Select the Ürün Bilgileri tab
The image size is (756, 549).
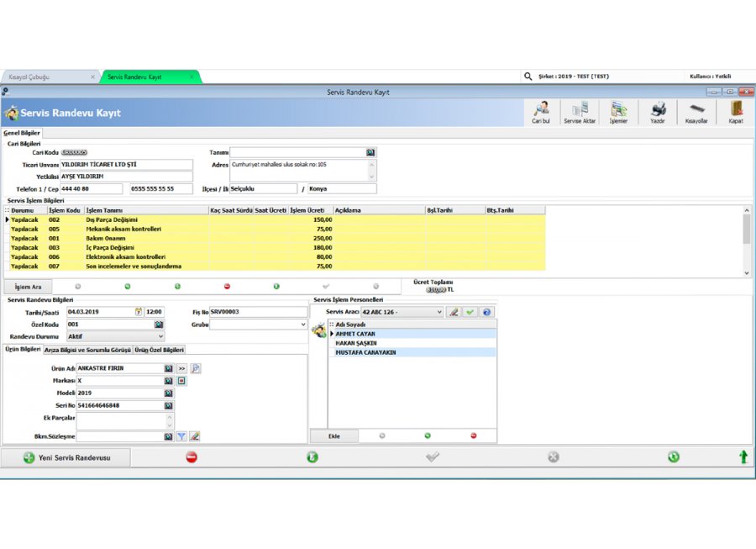point(23,349)
